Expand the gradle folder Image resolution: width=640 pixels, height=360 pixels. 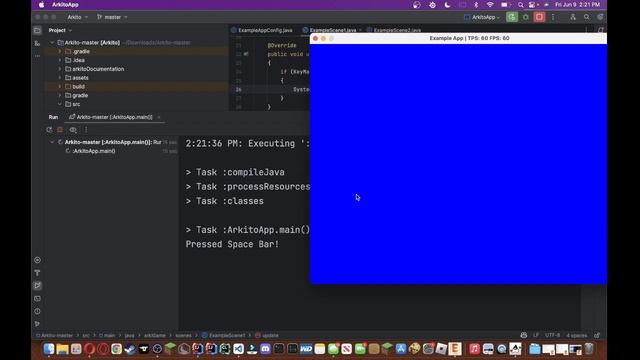tap(60, 95)
